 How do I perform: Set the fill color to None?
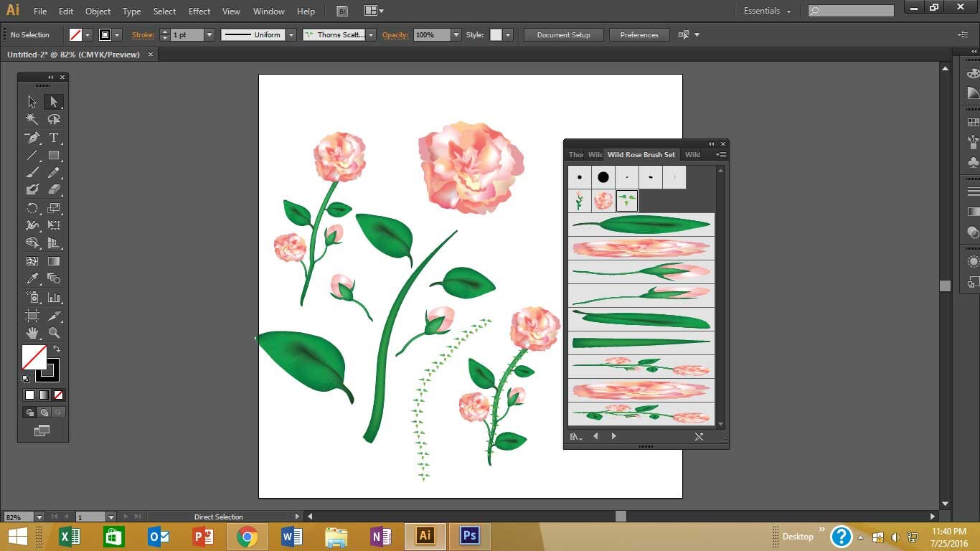[59, 395]
